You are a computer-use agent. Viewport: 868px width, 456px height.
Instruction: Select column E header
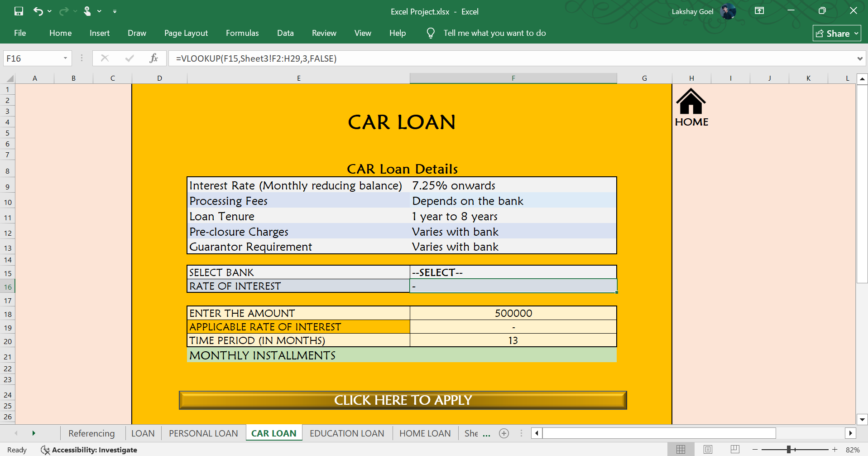point(298,78)
